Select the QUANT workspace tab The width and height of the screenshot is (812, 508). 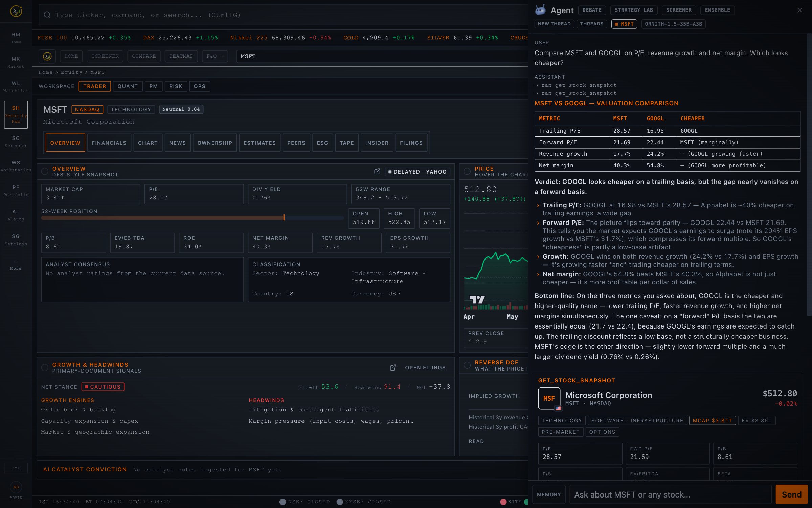pos(128,86)
